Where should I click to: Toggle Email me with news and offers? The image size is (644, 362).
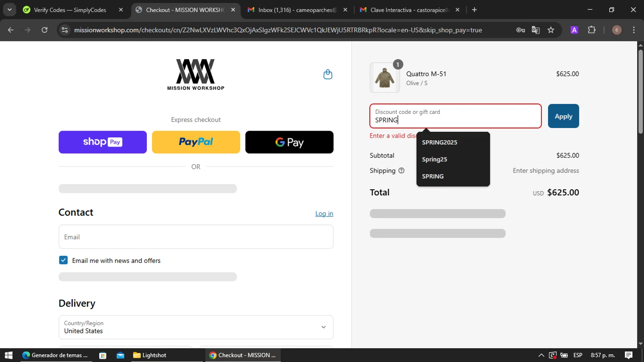(63, 260)
